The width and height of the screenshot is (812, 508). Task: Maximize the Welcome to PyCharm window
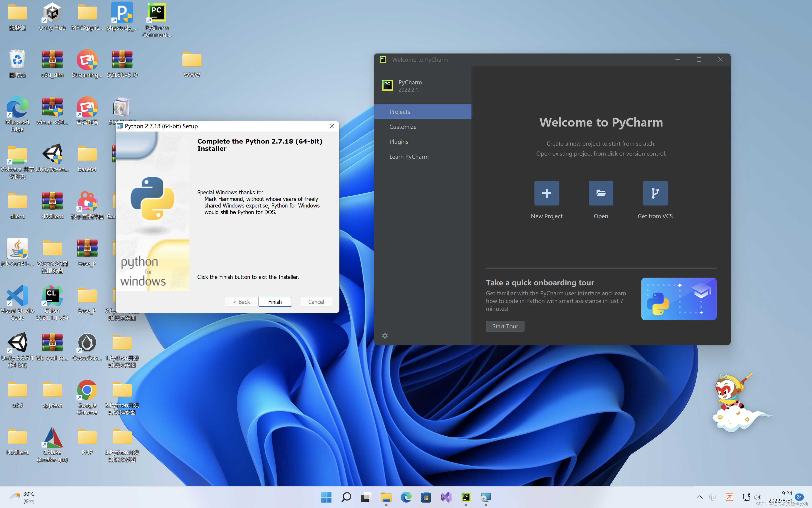click(698, 59)
